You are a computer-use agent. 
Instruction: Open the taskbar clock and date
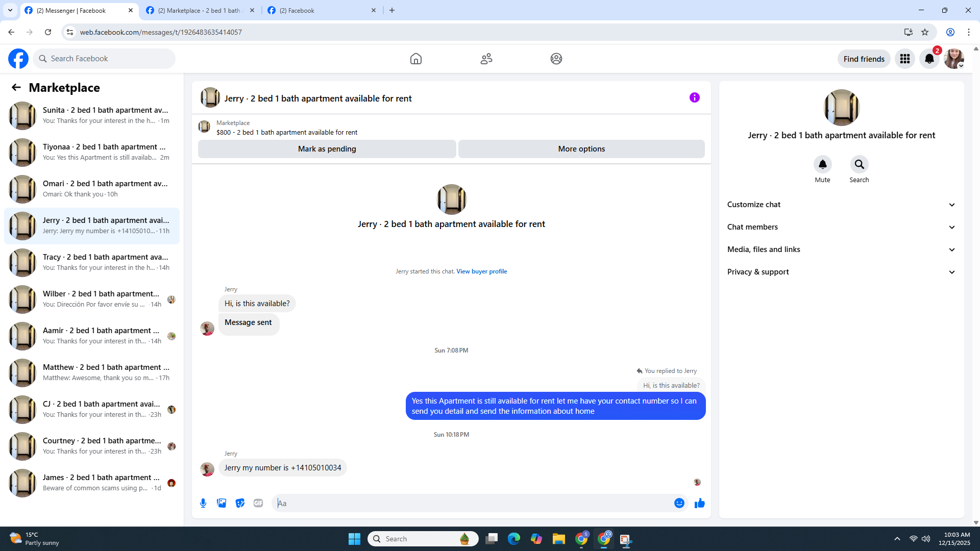pyautogui.click(x=954, y=539)
